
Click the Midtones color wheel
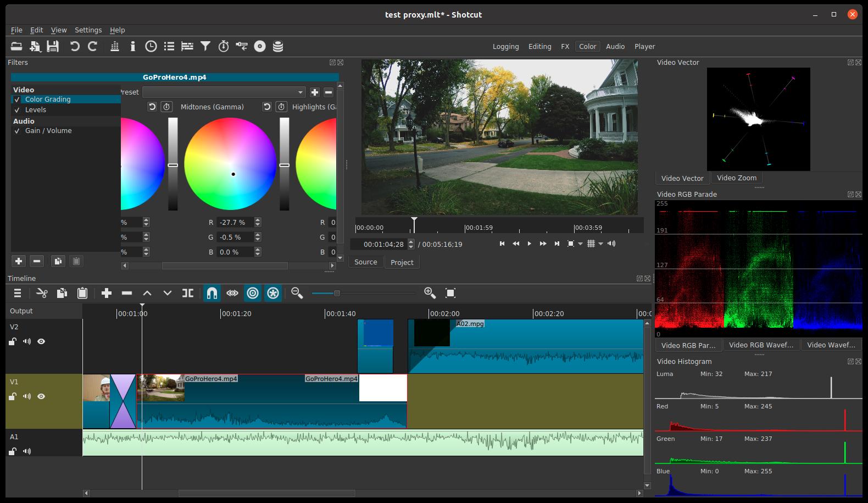pyautogui.click(x=230, y=164)
